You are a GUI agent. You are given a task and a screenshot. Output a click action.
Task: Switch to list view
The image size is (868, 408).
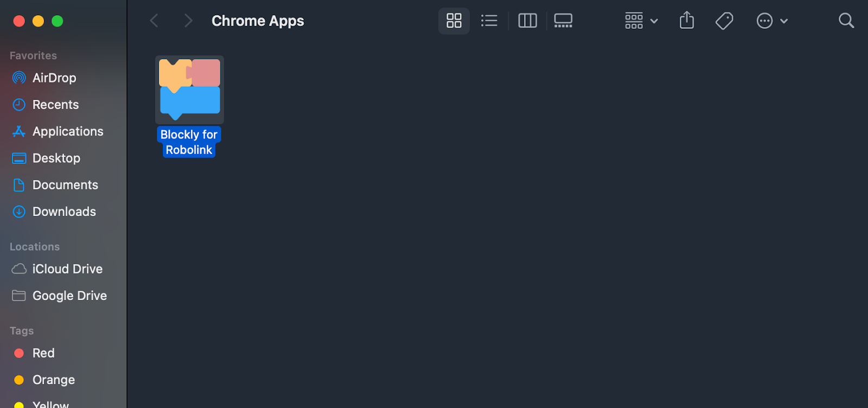pyautogui.click(x=489, y=21)
